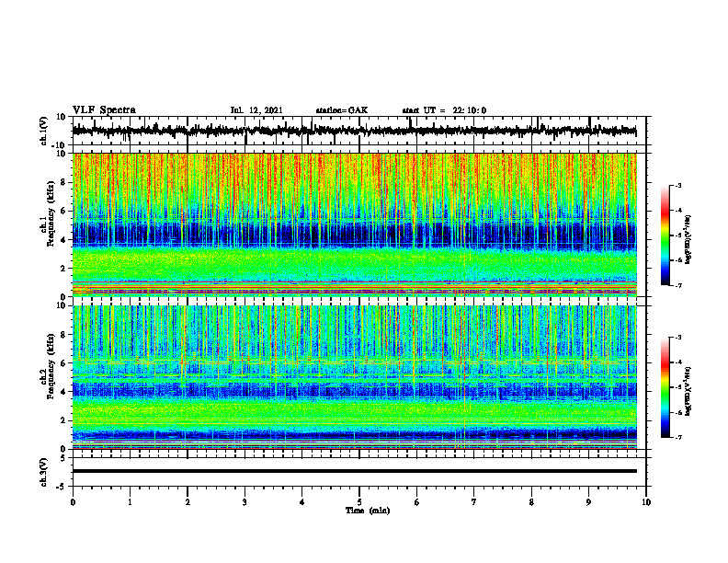Click the "VLF Spectra" title
The width and height of the screenshot is (728, 563).
pyautogui.click(x=104, y=110)
